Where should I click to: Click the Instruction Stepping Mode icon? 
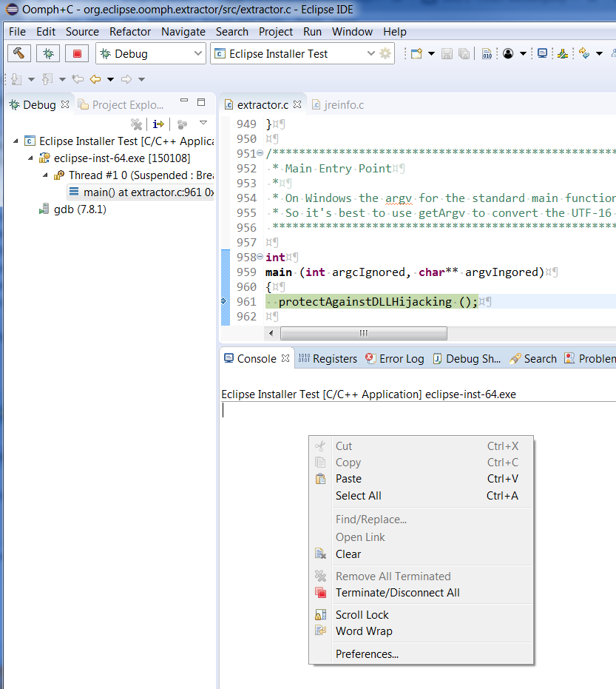pos(158,124)
